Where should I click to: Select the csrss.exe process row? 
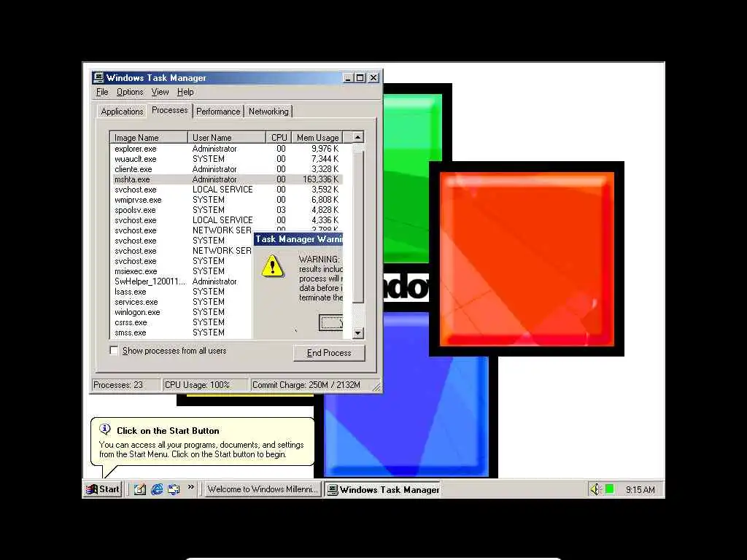182,322
